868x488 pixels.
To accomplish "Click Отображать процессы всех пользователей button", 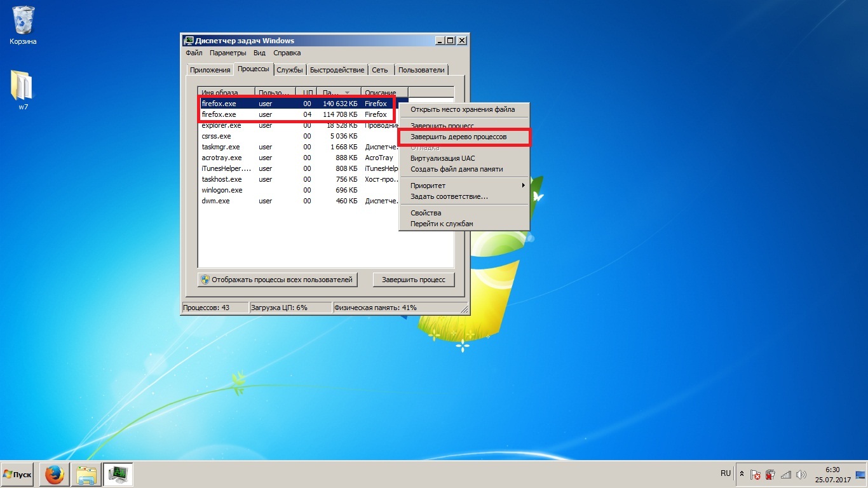I will point(277,280).
